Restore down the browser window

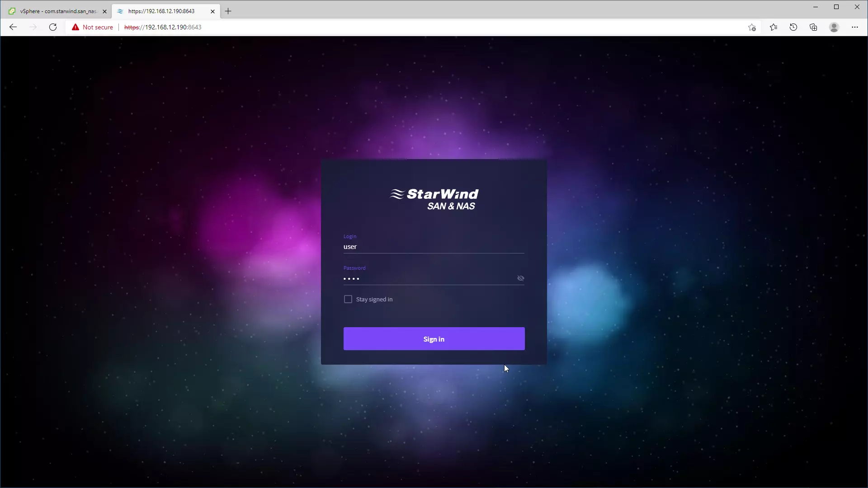coord(836,7)
